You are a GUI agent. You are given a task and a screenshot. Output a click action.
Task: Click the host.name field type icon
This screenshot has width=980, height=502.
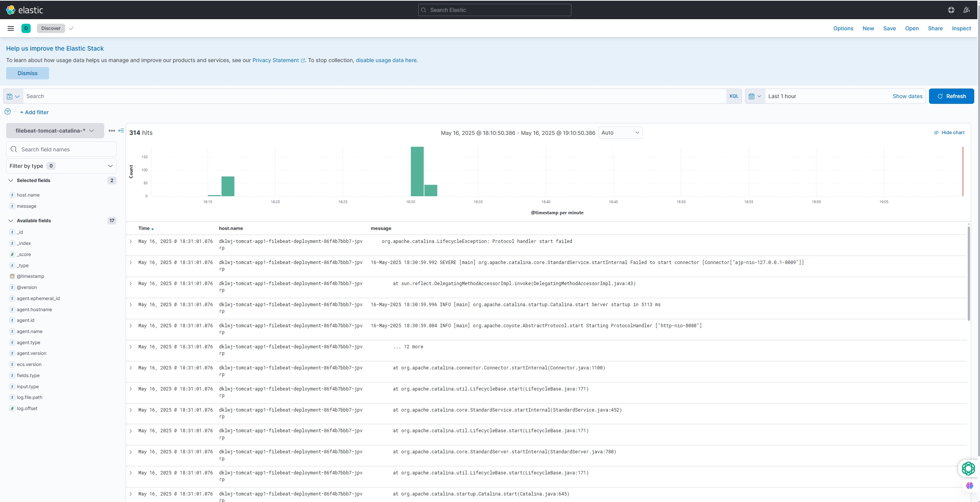[x=12, y=195]
